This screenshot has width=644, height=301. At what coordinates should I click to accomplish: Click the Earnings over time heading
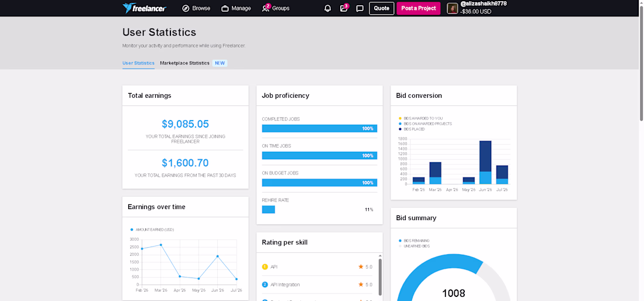coord(156,207)
